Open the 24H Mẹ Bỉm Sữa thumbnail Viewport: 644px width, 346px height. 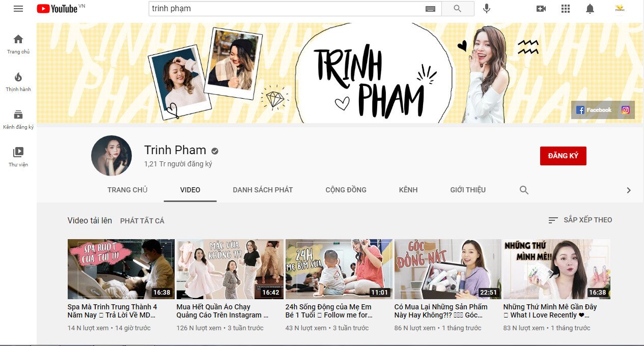(x=339, y=269)
